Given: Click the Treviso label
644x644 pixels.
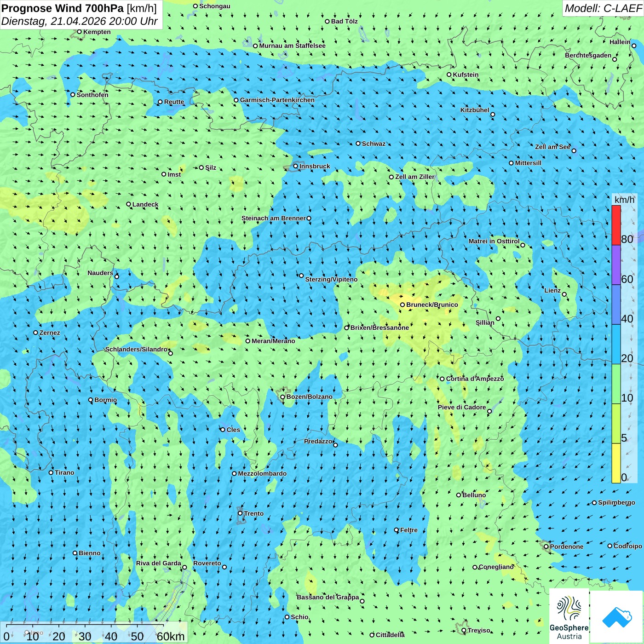Looking at the screenshot, I should click(x=478, y=630).
